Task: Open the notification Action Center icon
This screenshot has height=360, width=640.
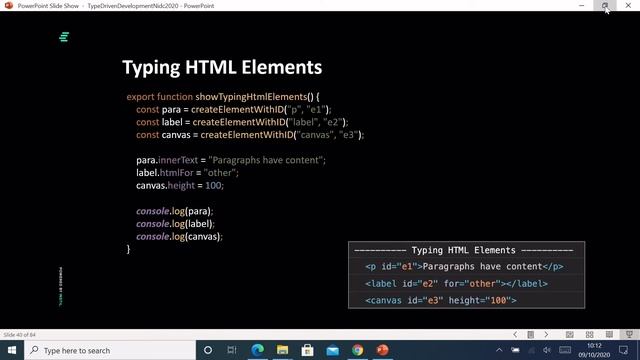Action: [624, 350]
